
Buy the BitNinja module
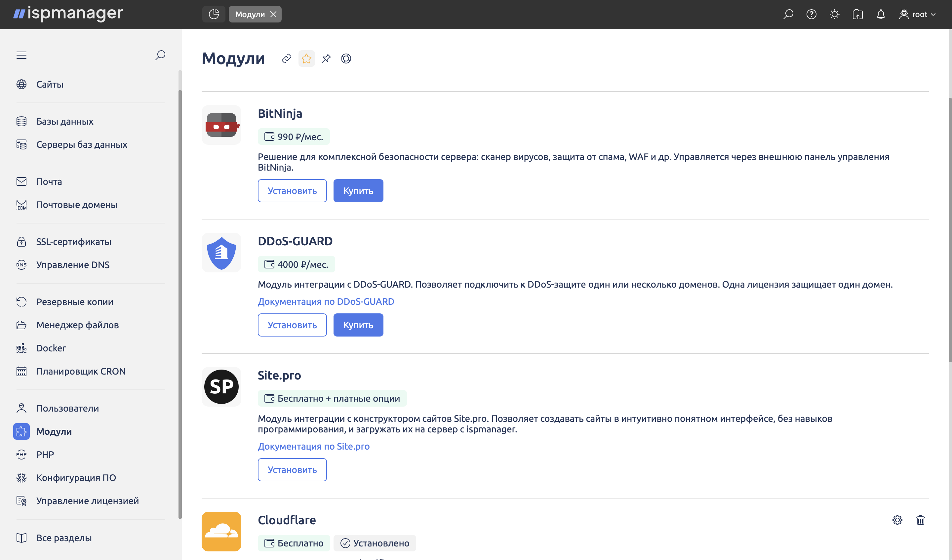coord(358,191)
